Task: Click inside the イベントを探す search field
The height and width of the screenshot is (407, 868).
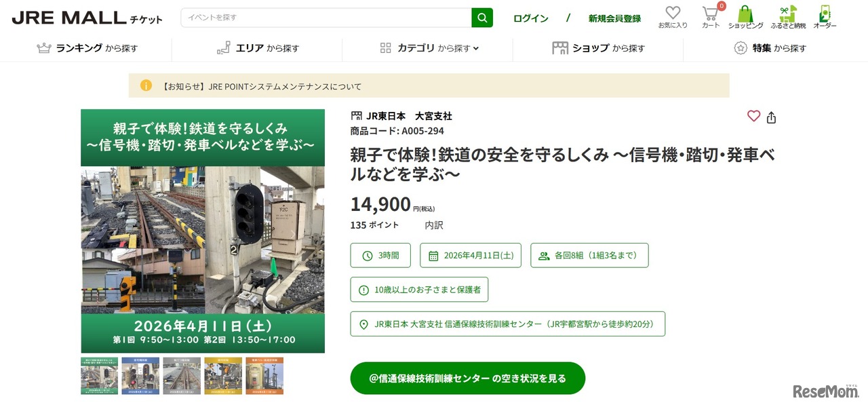Action: [x=305, y=17]
